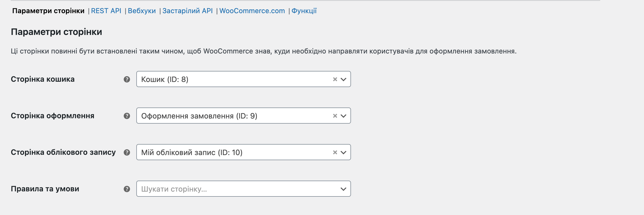Click the Параметри сторінки main heading

(56, 32)
